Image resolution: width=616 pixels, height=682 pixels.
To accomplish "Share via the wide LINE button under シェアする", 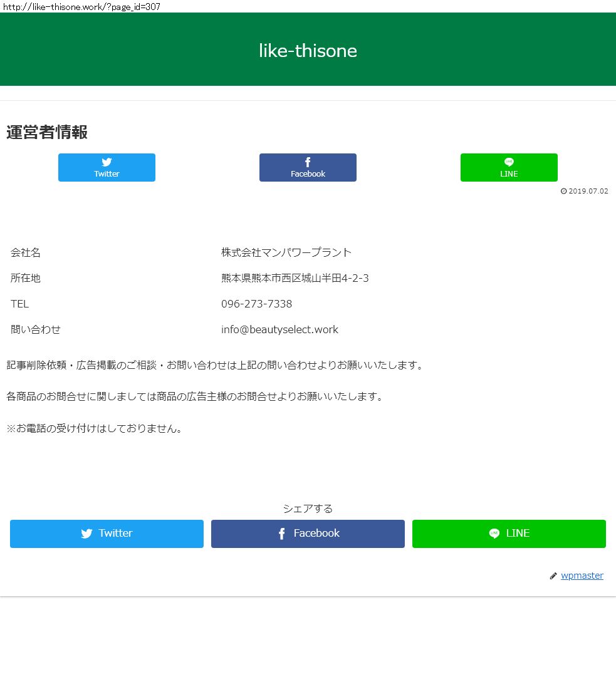I will pyautogui.click(x=509, y=534).
